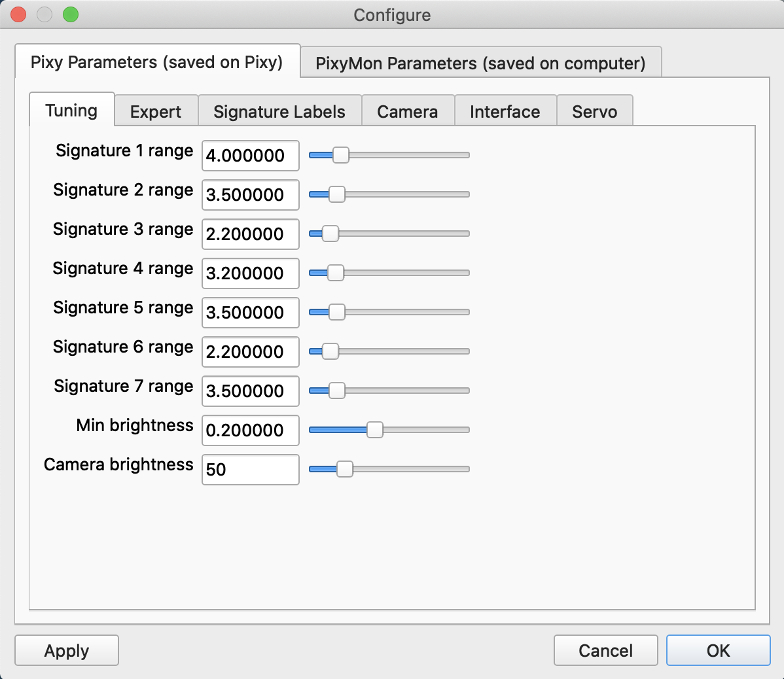This screenshot has width=784, height=679.
Task: Return to the Tuning tab
Action: pos(71,111)
